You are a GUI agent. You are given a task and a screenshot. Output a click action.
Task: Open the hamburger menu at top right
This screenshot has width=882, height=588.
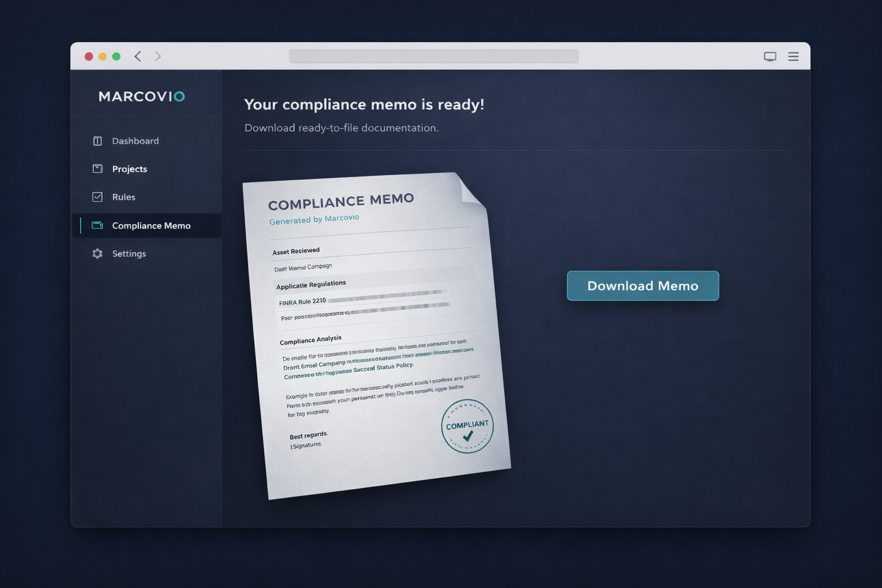[793, 56]
